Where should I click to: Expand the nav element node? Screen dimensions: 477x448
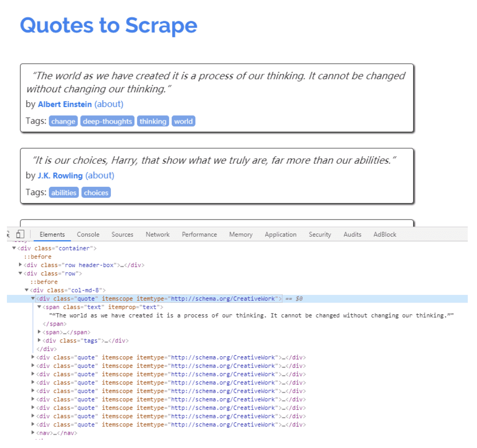tap(33, 432)
